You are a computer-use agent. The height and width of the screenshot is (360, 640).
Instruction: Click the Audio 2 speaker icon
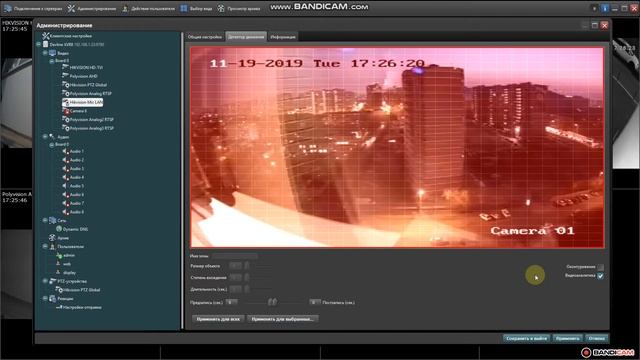click(x=65, y=160)
